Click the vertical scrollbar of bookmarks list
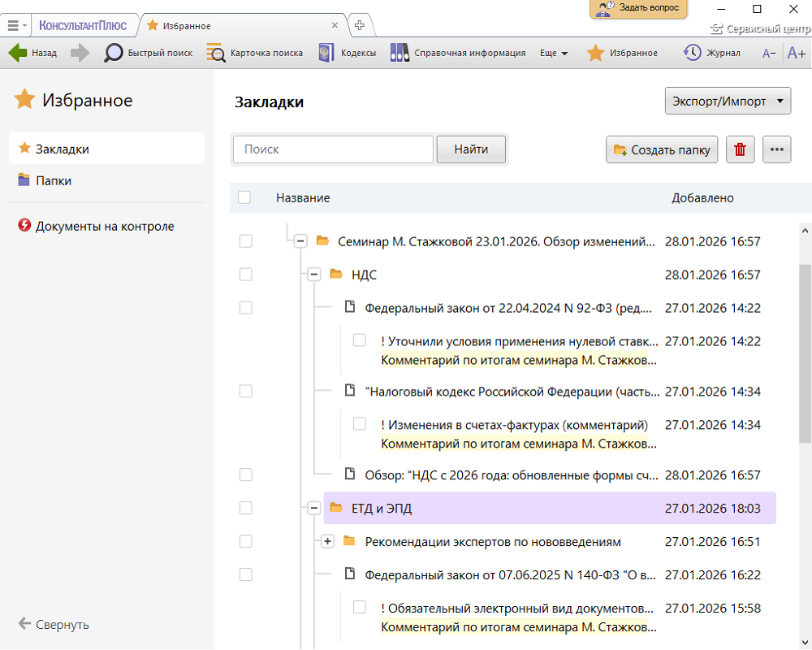812x650 pixels. click(805, 353)
